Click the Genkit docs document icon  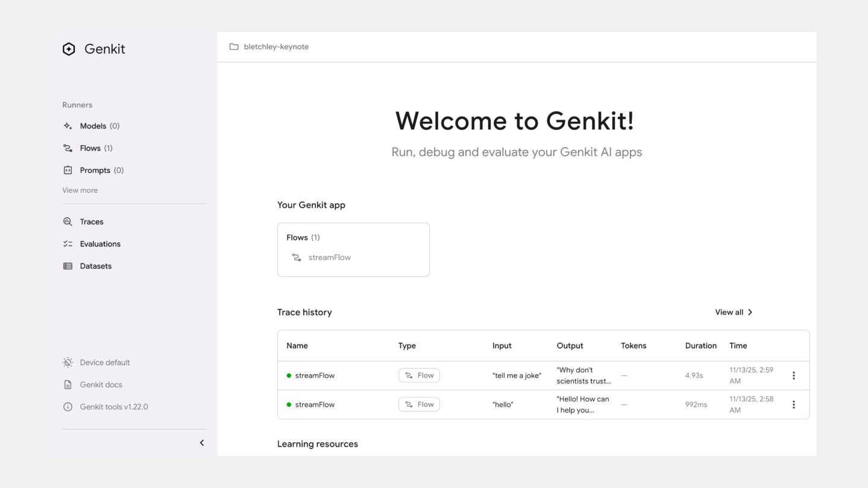coord(68,385)
